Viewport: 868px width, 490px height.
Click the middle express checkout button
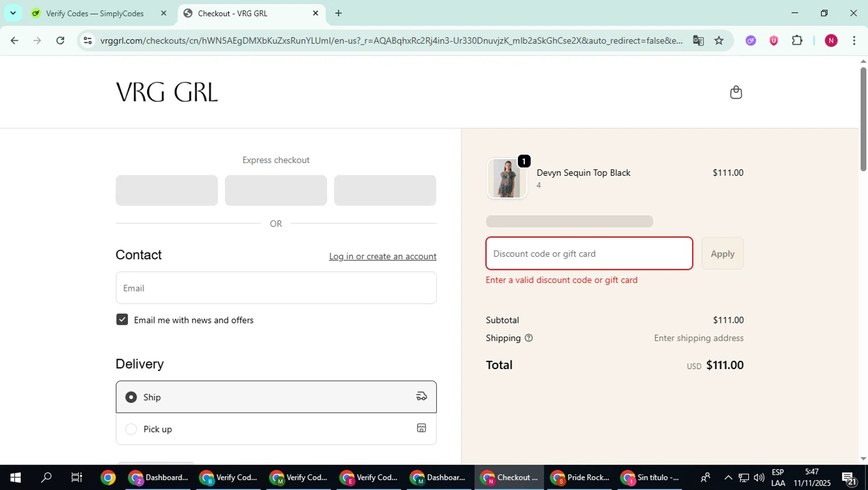(275, 190)
